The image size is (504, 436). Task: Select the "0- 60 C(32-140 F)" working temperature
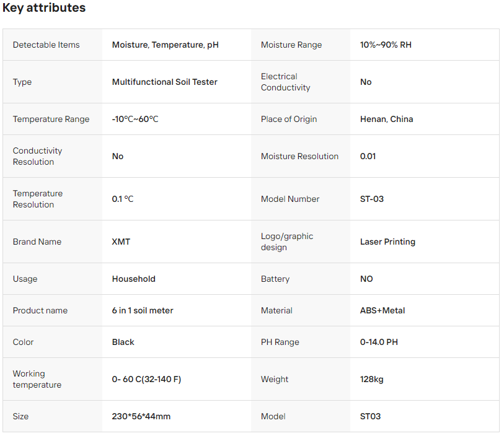tap(146, 379)
